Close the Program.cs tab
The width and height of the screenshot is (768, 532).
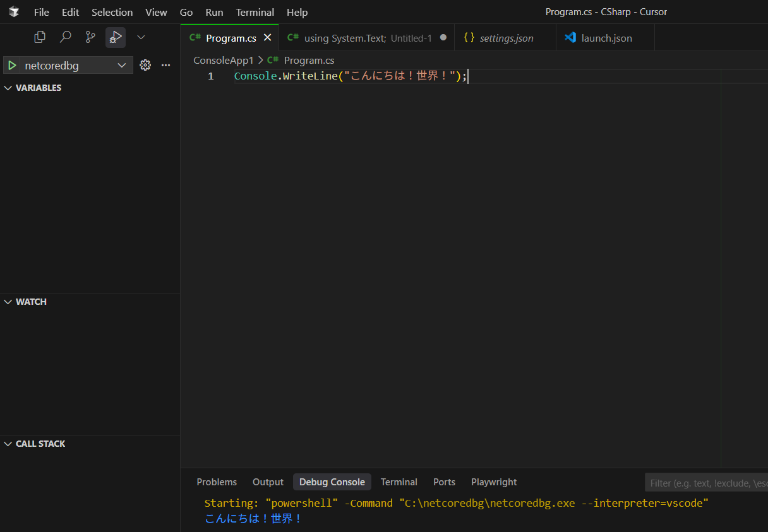(x=267, y=38)
